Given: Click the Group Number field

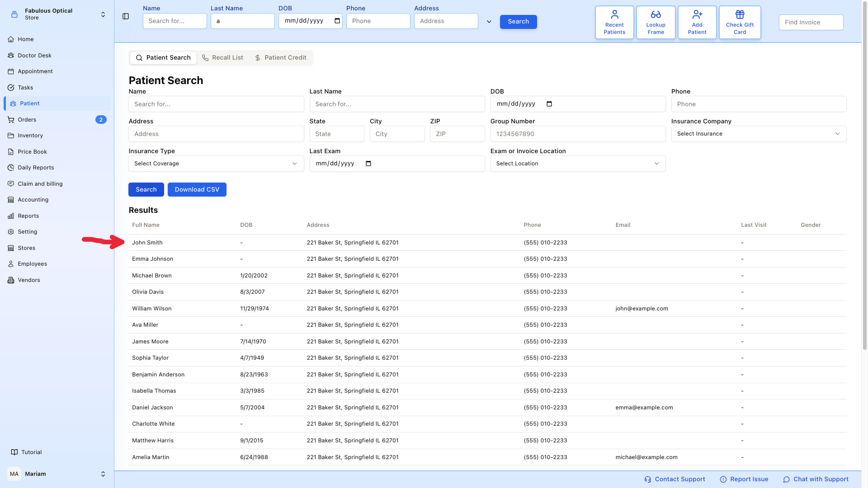Looking at the screenshot, I should [x=578, y=134].
